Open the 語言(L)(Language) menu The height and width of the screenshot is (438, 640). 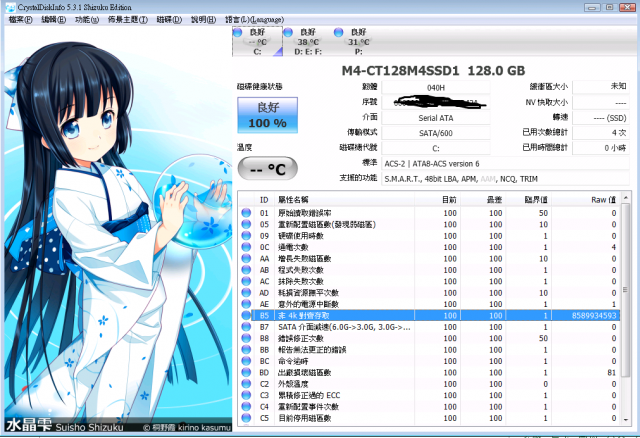click(254, 20)
